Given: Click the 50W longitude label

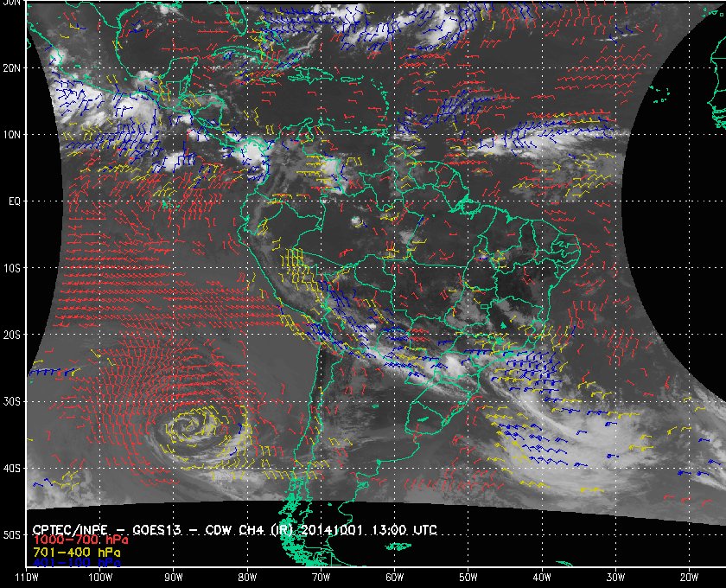Looking at the screenshot, I should (468, 578).
